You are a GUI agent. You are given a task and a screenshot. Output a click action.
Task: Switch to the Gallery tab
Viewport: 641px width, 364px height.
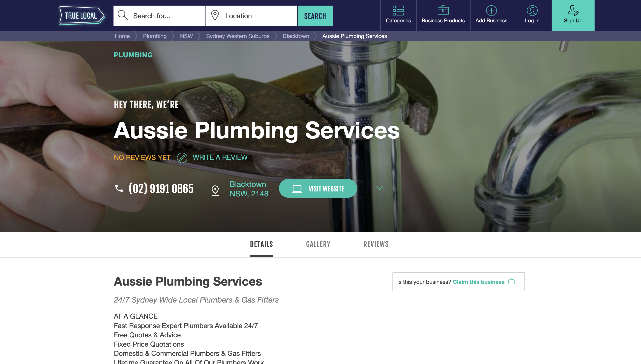318,244
